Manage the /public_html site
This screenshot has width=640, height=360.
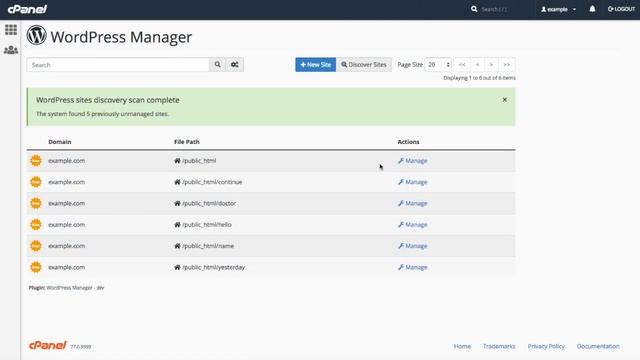coord(413,161)
